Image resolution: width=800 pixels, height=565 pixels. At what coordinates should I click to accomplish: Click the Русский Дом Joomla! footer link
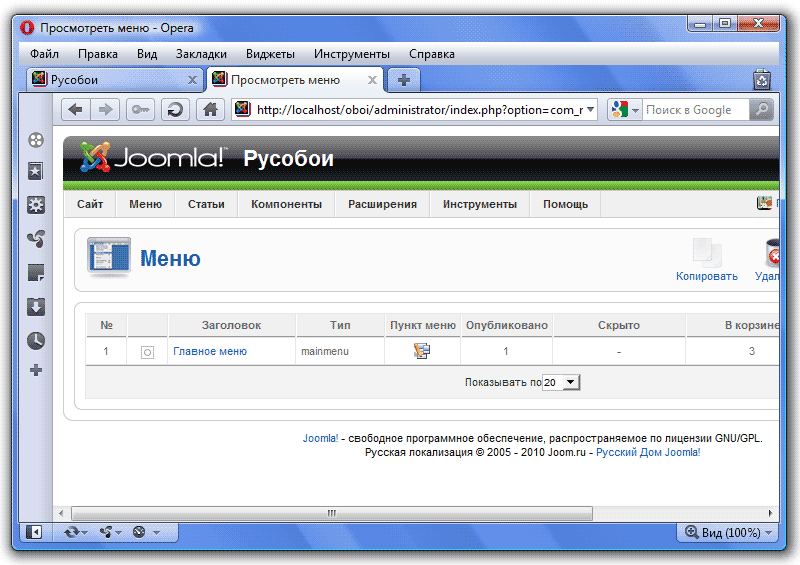648,452
